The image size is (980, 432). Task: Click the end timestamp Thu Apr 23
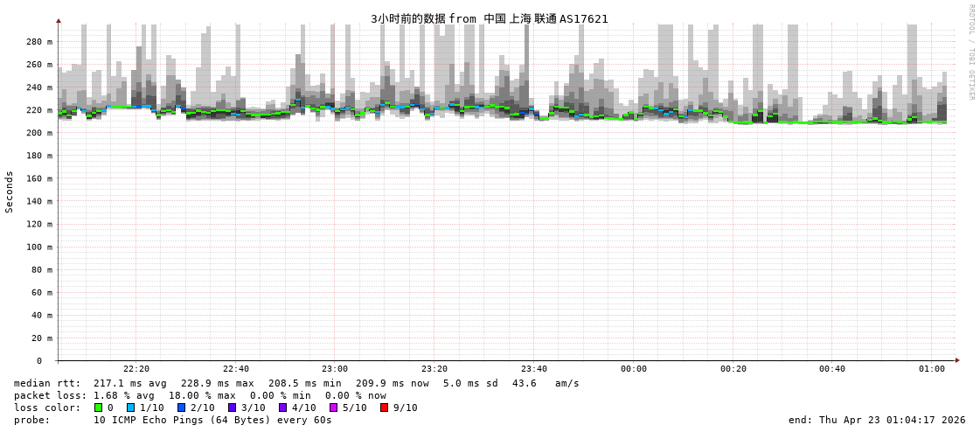click(876, 420)
